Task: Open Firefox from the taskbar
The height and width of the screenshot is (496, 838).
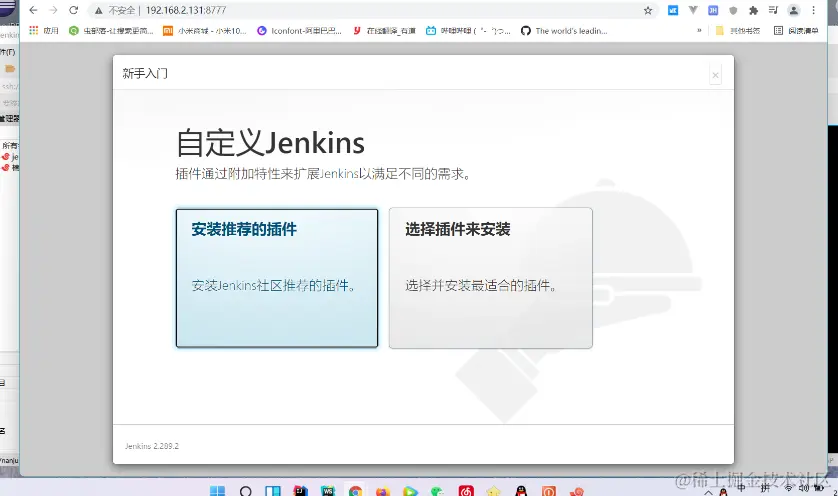Action: pos(383,491)
